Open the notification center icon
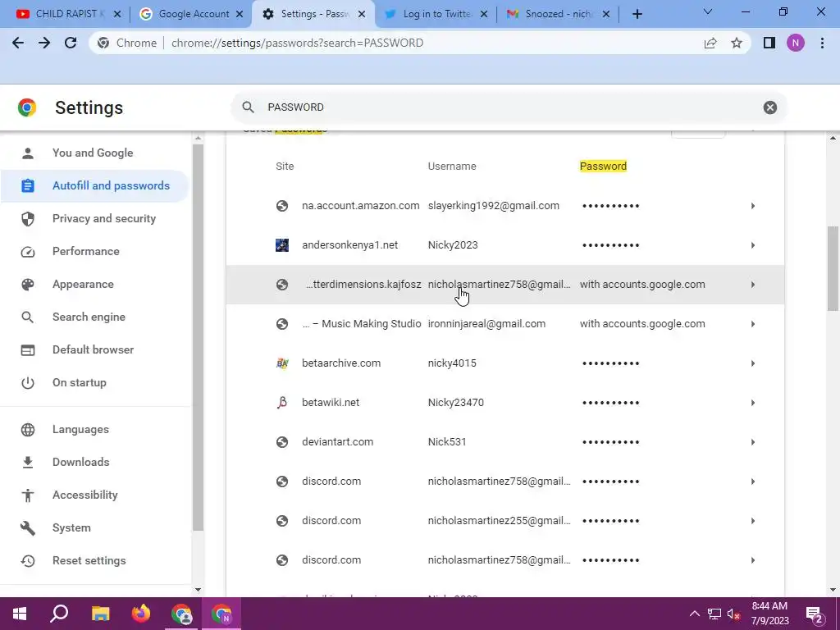This screenshot has height=630, width=840. point(815,614)
